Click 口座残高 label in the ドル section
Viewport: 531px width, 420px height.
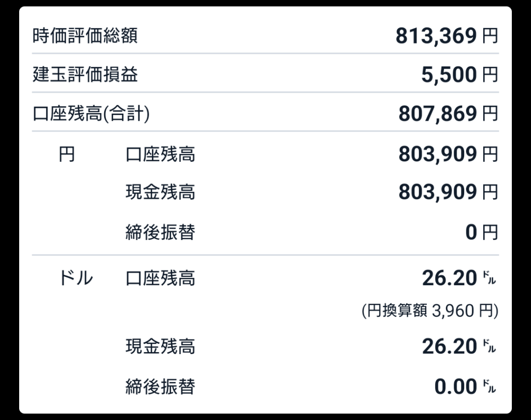tap(160, 279)
